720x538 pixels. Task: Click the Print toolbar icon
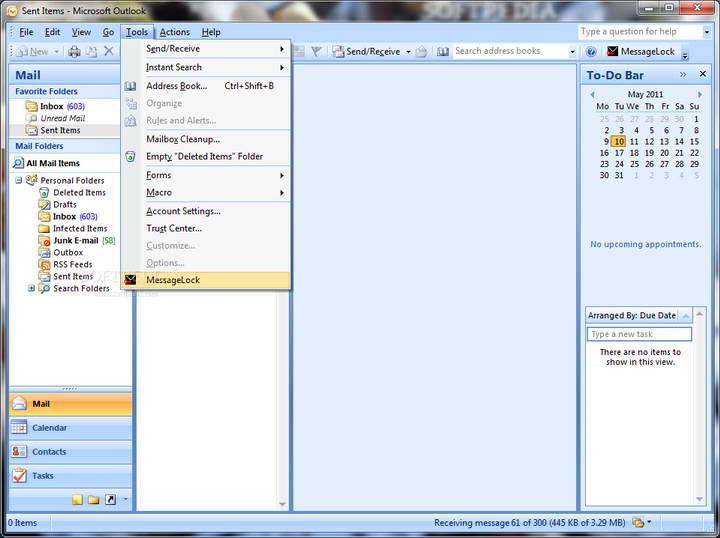pos(74,51)
